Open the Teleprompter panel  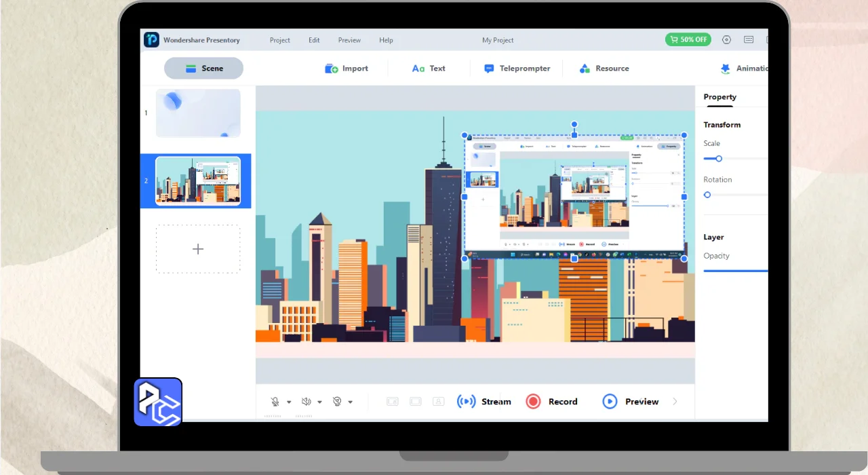point(517,69)
